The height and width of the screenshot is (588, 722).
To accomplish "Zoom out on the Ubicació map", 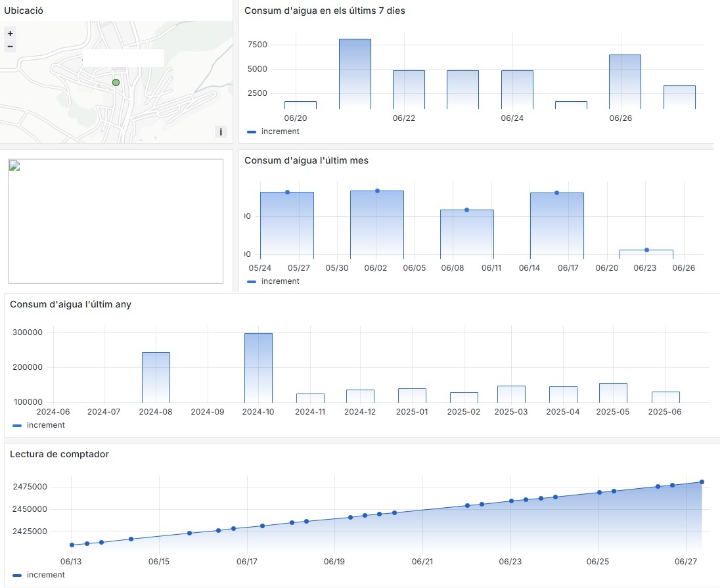I will [10, 46].
